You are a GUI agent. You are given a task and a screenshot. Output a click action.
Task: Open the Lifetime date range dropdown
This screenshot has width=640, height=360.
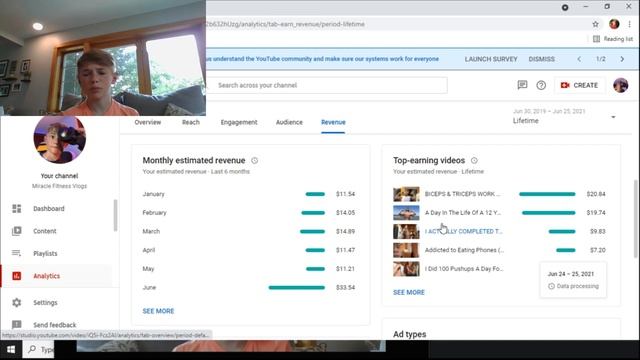564,116
